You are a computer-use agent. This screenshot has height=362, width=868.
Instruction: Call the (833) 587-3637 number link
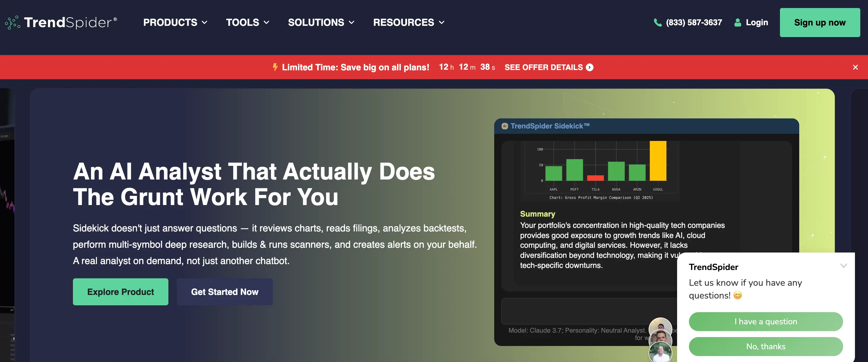click(694, 23)
